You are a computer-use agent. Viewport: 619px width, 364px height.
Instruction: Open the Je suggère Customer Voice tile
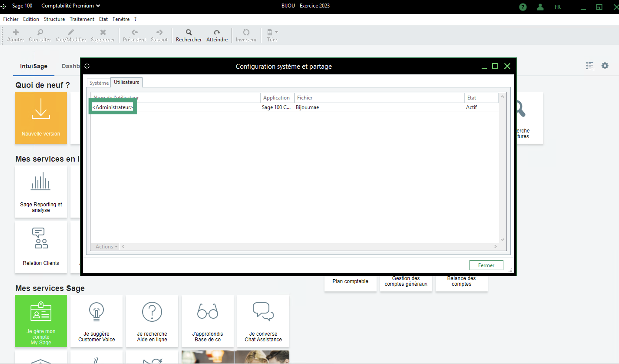96,321
